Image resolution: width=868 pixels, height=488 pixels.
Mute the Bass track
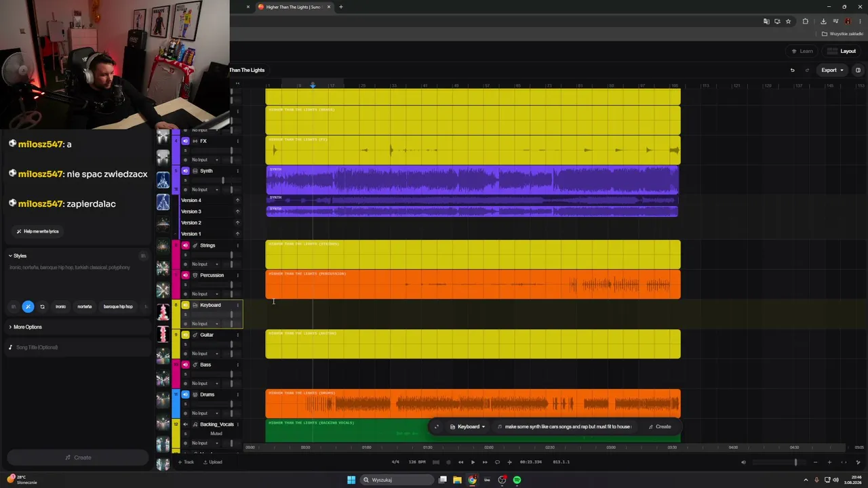185,365
